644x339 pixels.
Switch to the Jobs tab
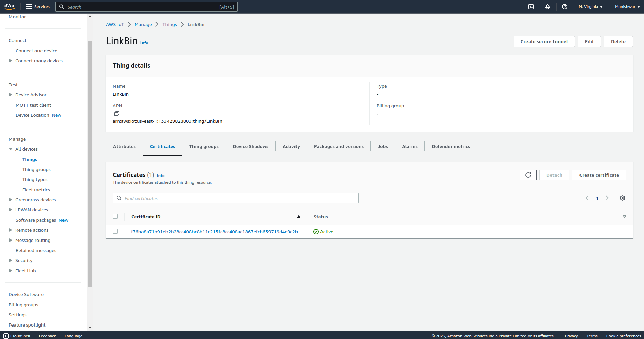click(383, 146)
